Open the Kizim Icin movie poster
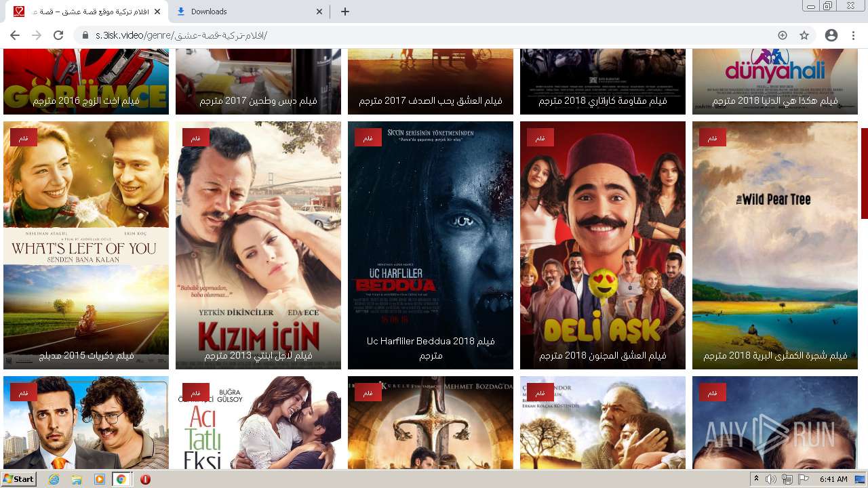Screen dimensions: 868x488 pos(258,245)
